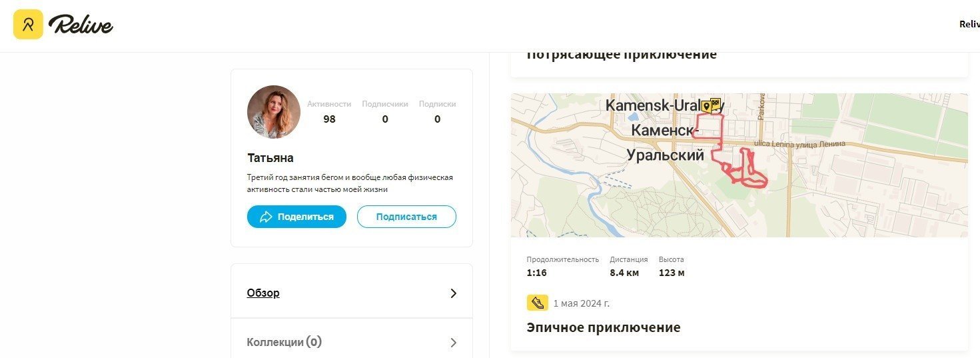Image resolution: width=980 pixels, height=358 pixels.
Task: Open the Обзор section
Action: pos(352,293)
